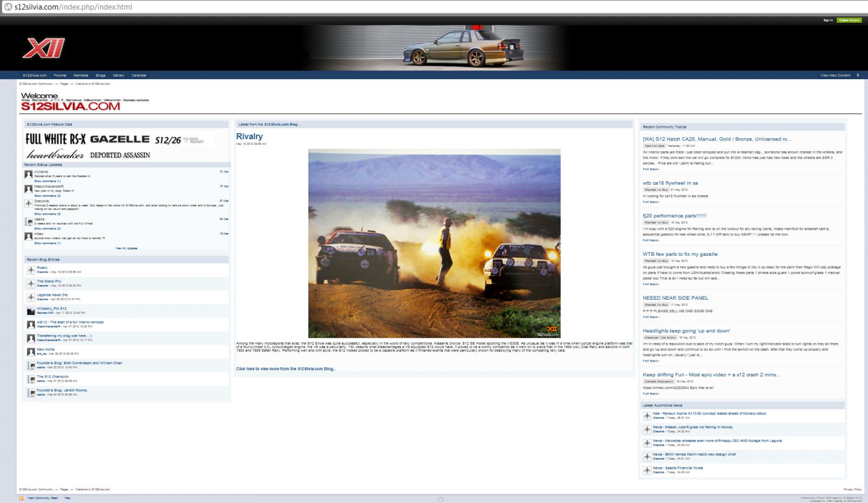The width and height of the screenshot is (868, 503).
Task: Open Headlights keep going 'up and down' topic
Action: pyautogui.click(x=686, y=331)
